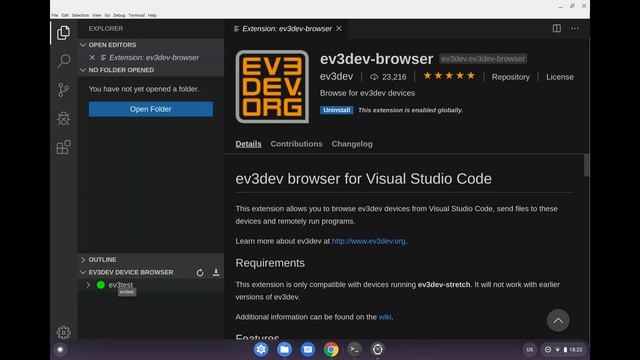Screen dimensions: 640x360
Task: Open the Search view in activity bar
Action: click(63, 61)
